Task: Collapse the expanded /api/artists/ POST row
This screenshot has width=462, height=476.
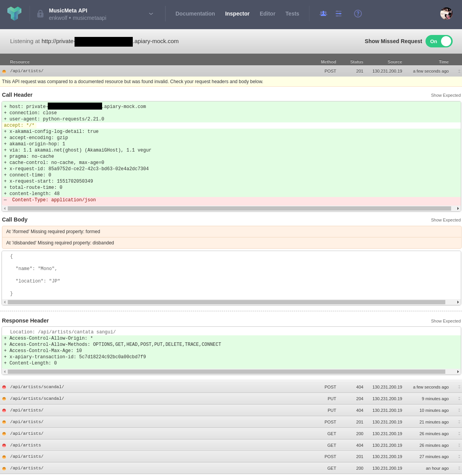Action: [x=231, y=71]
